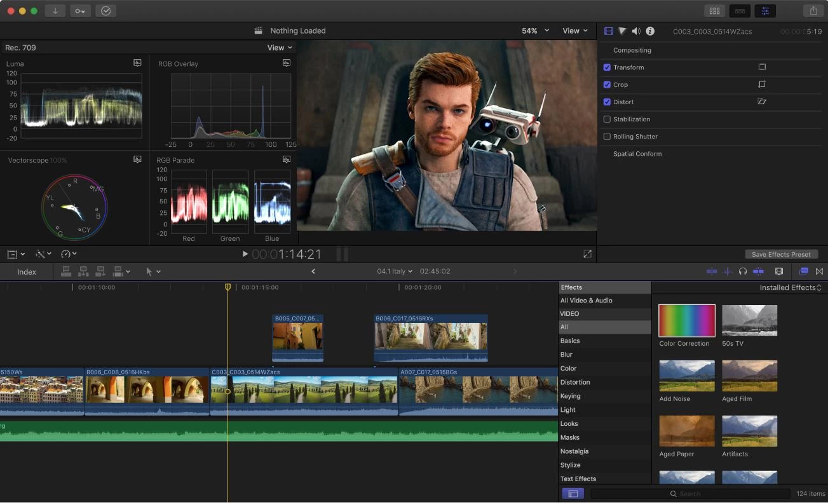Click the connect clip to storyline icon
This screenshot has height=504, width=828.
coord(66,271)
